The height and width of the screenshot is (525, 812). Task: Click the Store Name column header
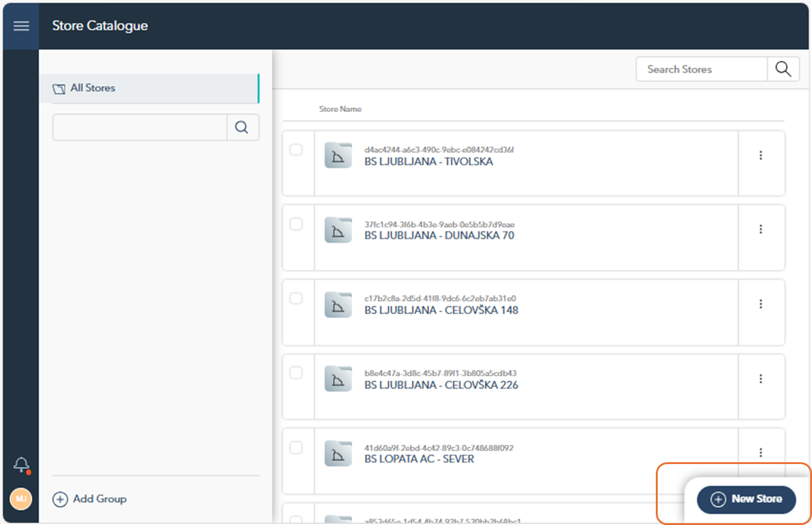(x=340, y=109)
